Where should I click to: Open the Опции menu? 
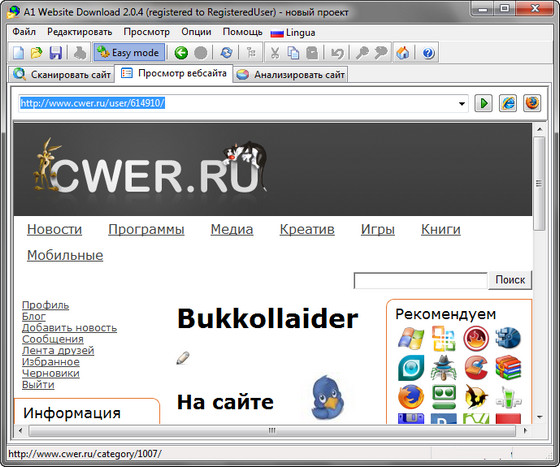(196, 32)
